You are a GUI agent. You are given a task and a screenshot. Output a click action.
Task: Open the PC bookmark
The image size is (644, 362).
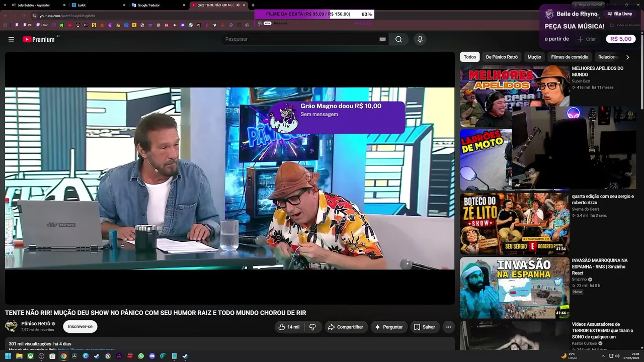click(x=28, y=25)
